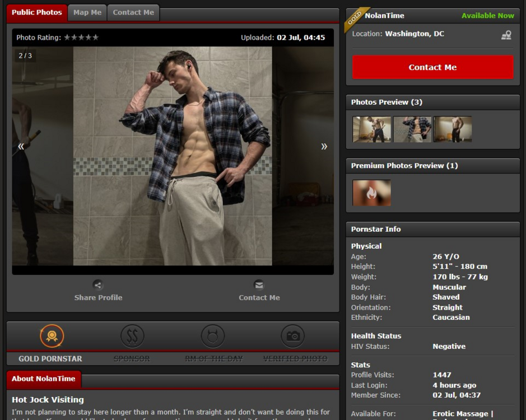This screenshot has width=526, height=420.
Task: Click the Share Profile icon
Action: 98,285
